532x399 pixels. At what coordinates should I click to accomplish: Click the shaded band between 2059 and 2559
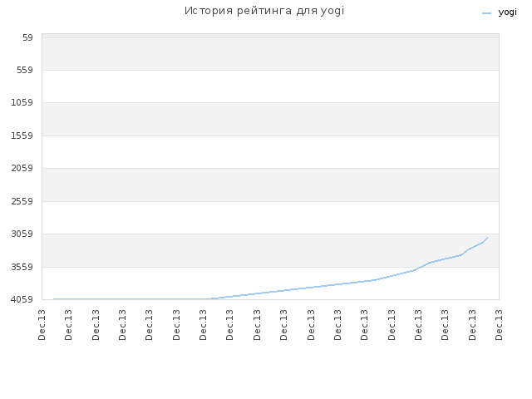(x=270, y=185)
